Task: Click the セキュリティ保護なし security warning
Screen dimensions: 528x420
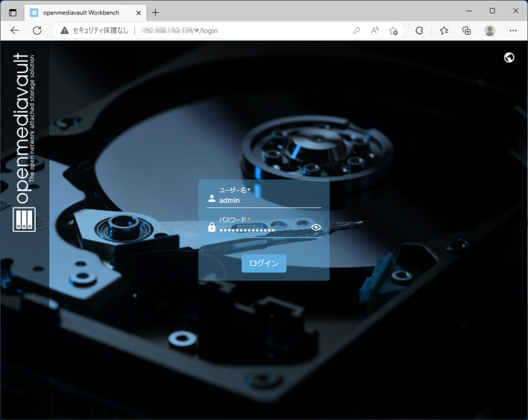Action: (x=94, y=30)
